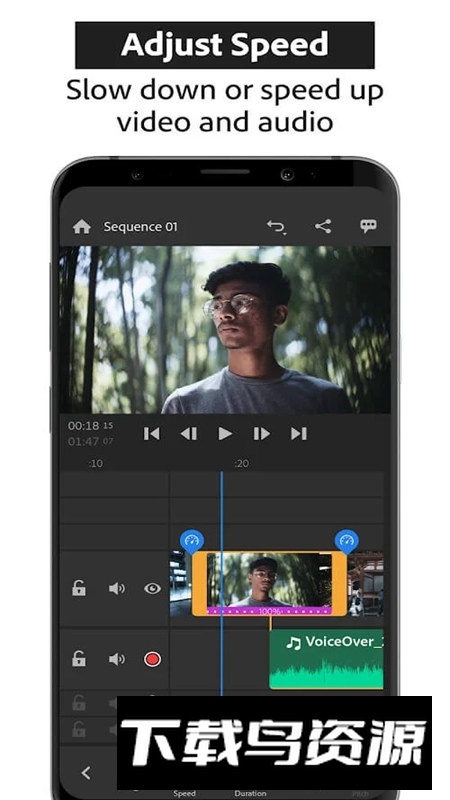Go back with the bottom chevron
The width and height of the screenshot is (450, 800).
coord(86,772)
